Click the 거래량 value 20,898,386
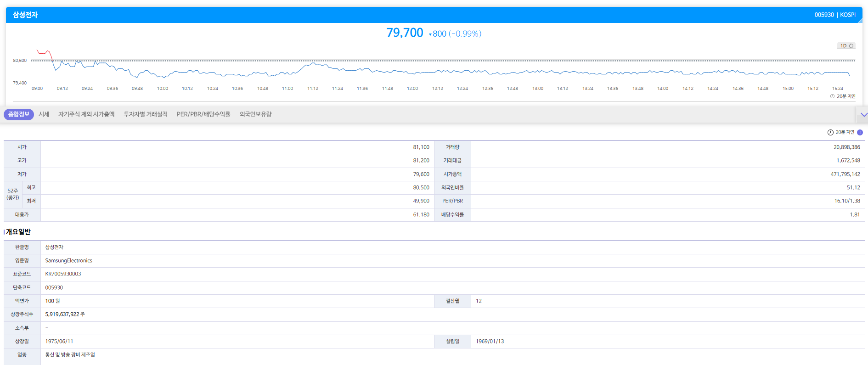The image size is (868, 365). point(846,147)
